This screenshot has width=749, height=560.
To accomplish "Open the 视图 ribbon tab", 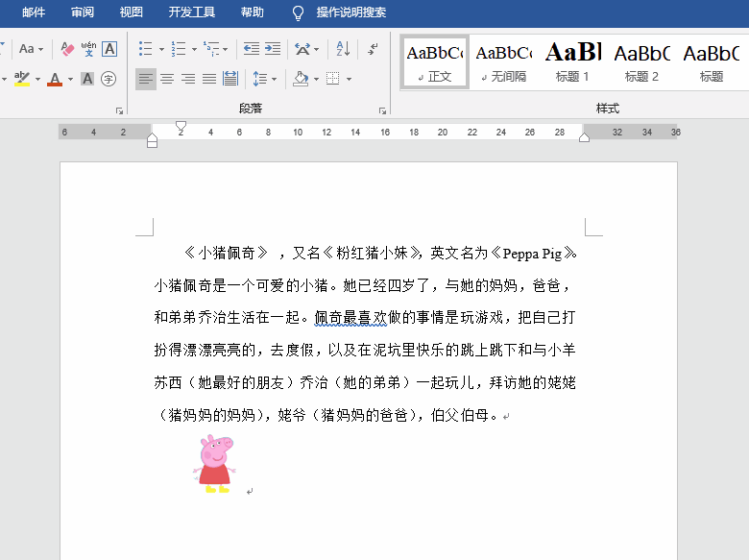I will point(132,12).
